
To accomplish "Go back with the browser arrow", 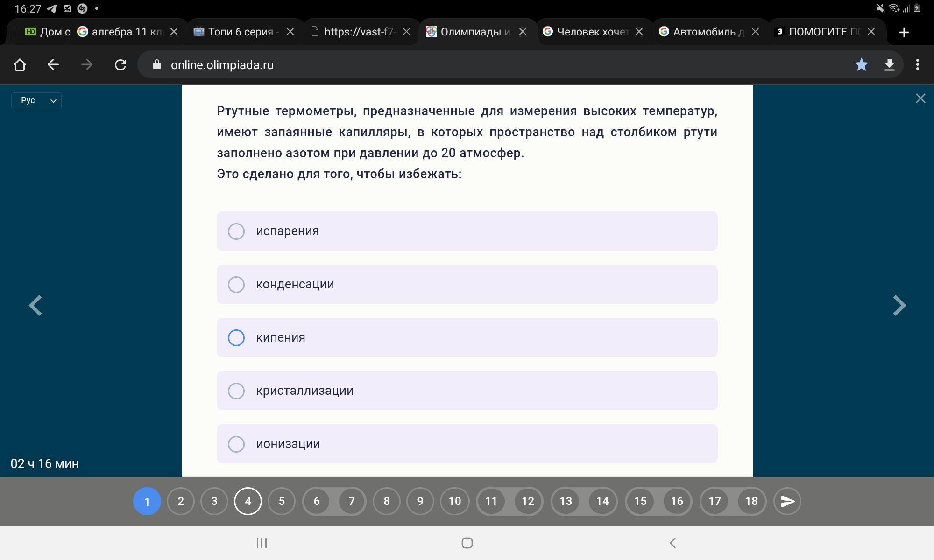I will click(53, 65).
